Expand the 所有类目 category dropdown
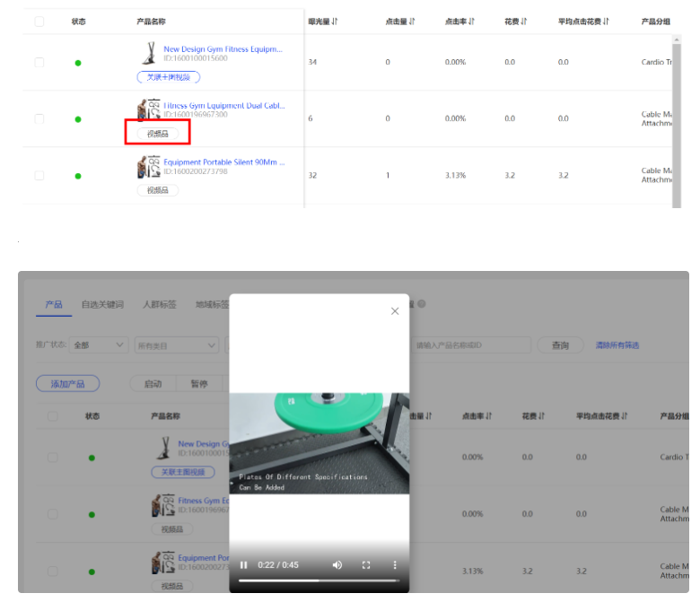The height and width of the screenshot is (602, 700). [x=176, y=345]
